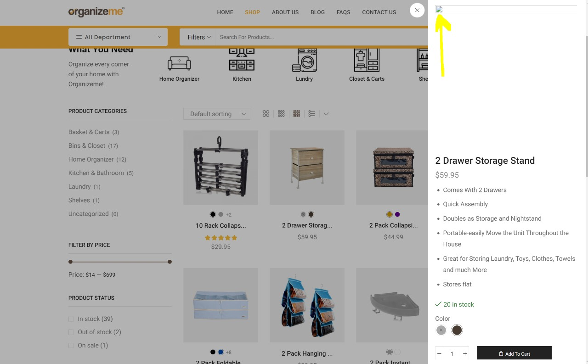Select black swatch under 10 Rack Collapsible
The height and width of the screenshot is (364, 588).
(x=213, y=214)
